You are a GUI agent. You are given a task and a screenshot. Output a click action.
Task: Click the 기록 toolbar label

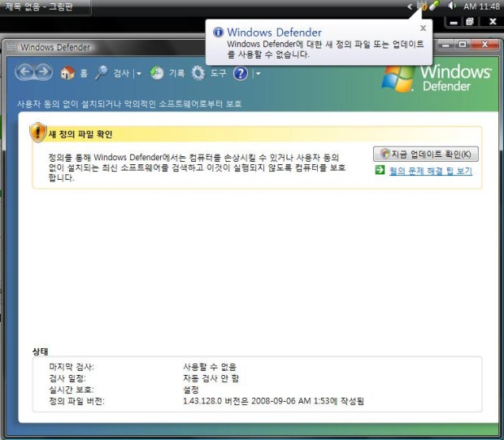point(177,73)
